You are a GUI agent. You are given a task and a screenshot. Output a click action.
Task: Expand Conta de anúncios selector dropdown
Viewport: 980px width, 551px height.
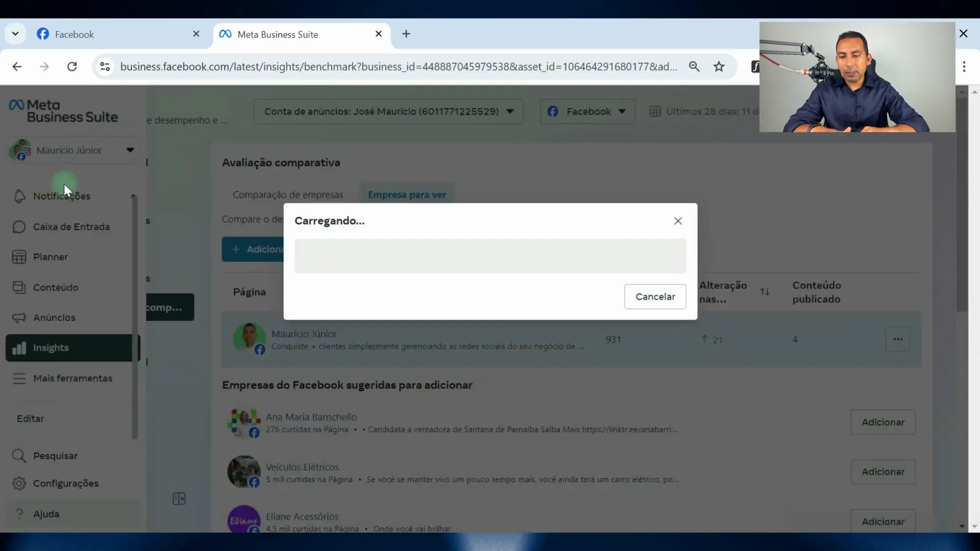tap(388, 111)
